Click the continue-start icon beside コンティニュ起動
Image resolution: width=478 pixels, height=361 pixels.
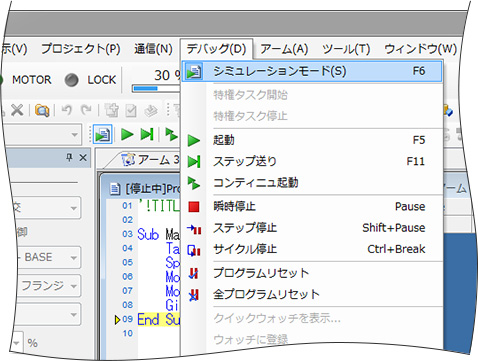194,183
